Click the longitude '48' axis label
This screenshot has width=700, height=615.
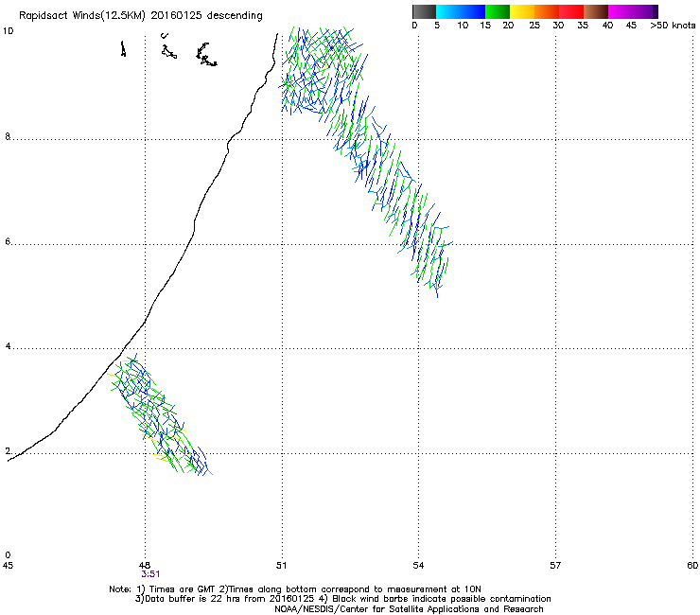[144, 566]
